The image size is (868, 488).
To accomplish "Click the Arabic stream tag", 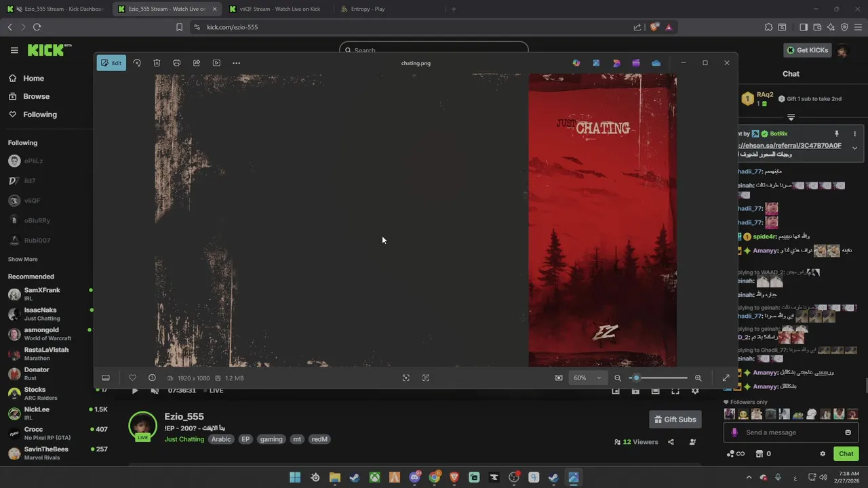I will [221, 439].
